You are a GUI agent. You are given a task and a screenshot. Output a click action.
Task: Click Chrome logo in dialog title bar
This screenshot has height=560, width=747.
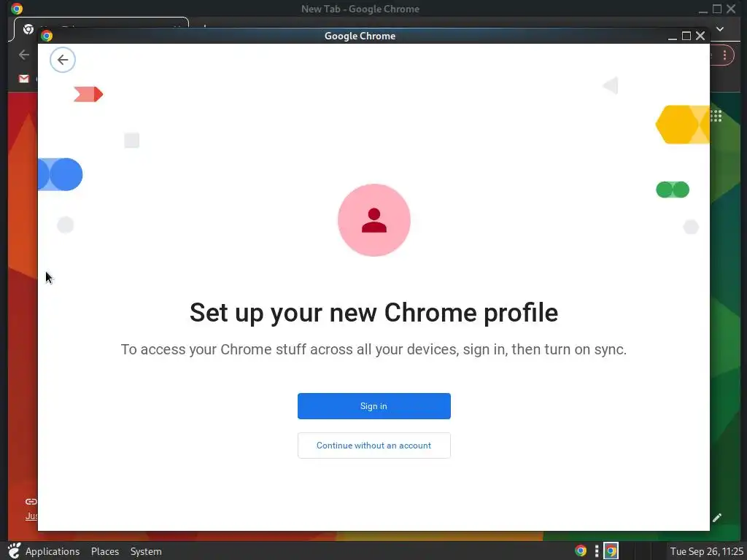[x=47, y=36]
